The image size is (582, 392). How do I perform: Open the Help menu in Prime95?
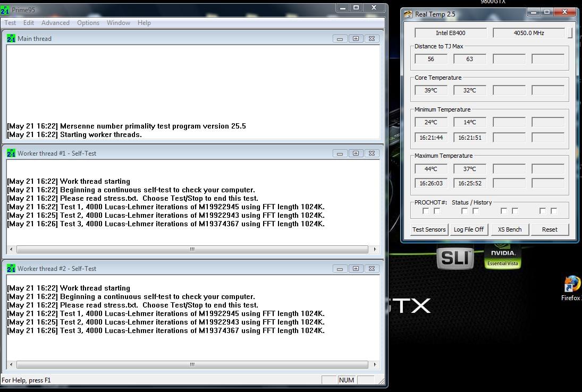[x=144, y=23]
